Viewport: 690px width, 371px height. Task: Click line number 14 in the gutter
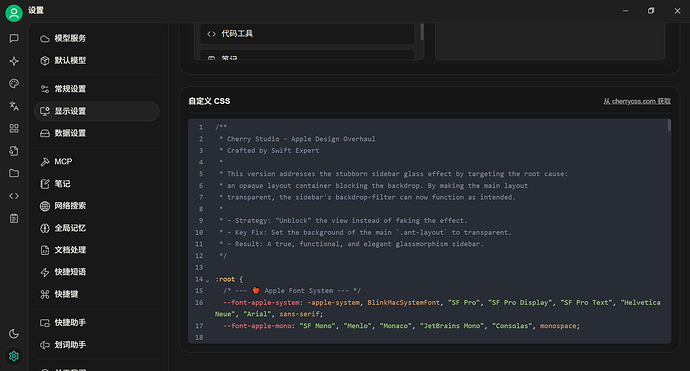point(199,279)
